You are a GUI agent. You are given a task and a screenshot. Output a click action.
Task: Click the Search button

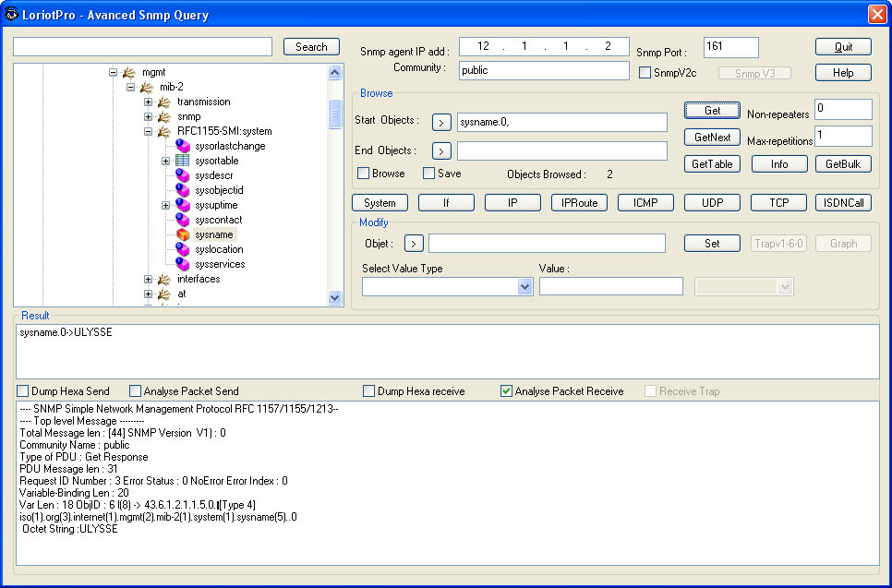click(310, 46)
